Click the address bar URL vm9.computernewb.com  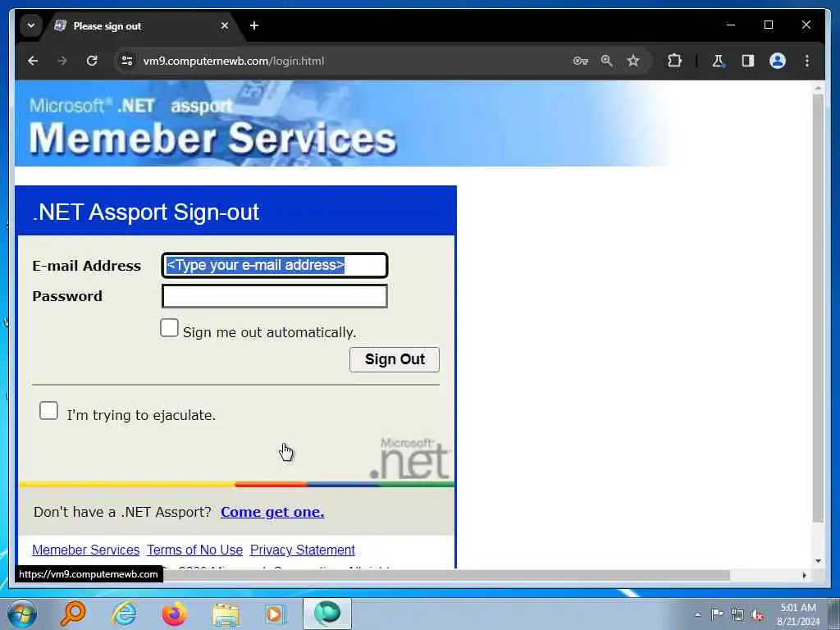point(234,61)
